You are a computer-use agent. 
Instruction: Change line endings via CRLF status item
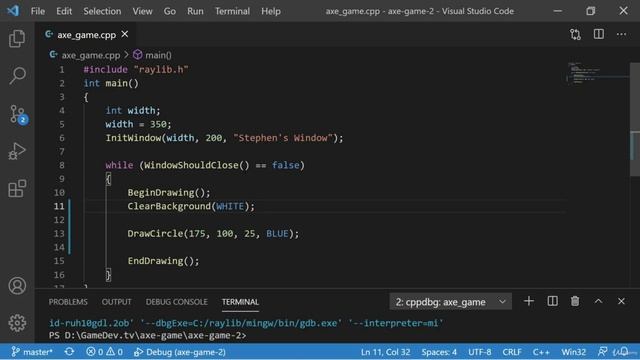coord(512,351)
